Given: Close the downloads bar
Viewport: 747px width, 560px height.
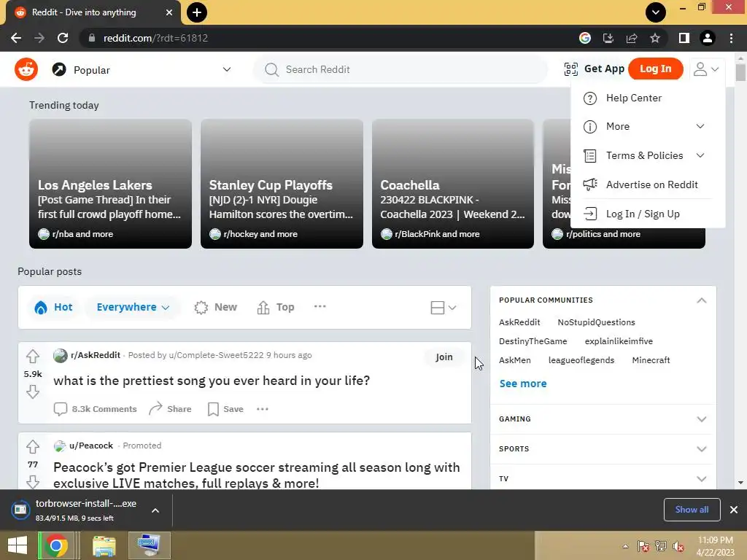Looking at the screenshot, I should tap(734, 510).
